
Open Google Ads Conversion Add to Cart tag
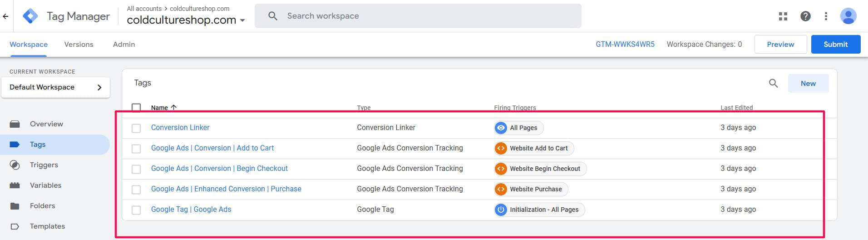pos(212,148)
